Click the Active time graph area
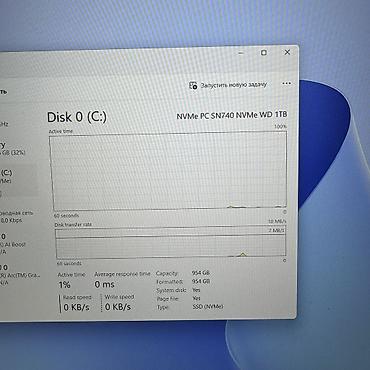The height and width of the screenshot is (370, 370). (169, 171)
